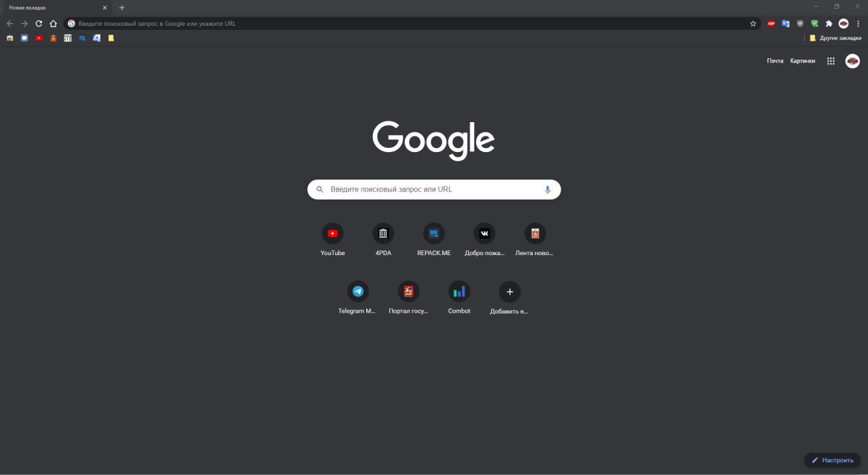Open the Google account avatar on the page
The width and height of the screenshot is (868, 475).
pos(852,61)
